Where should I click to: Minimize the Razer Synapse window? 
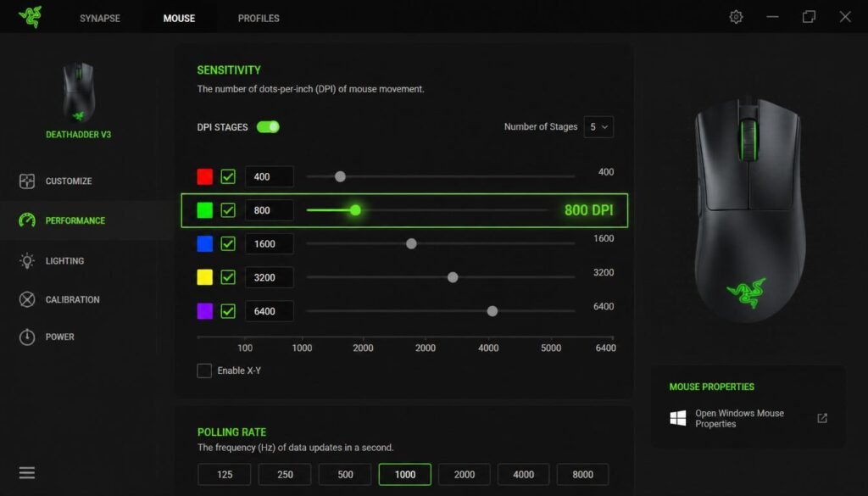(772, 17)
